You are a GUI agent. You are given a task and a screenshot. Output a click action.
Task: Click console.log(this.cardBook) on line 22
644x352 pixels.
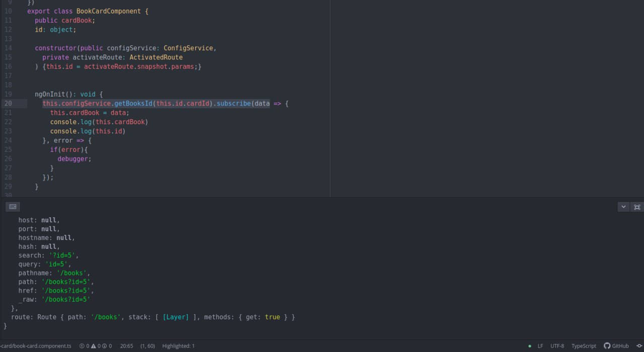tap(99, 122)
